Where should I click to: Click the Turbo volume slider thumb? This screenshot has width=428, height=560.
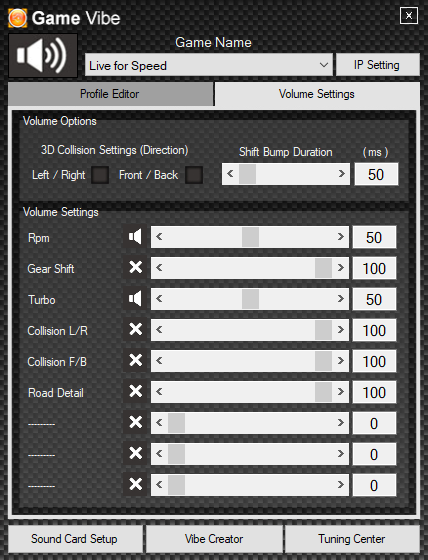point(250,299)
